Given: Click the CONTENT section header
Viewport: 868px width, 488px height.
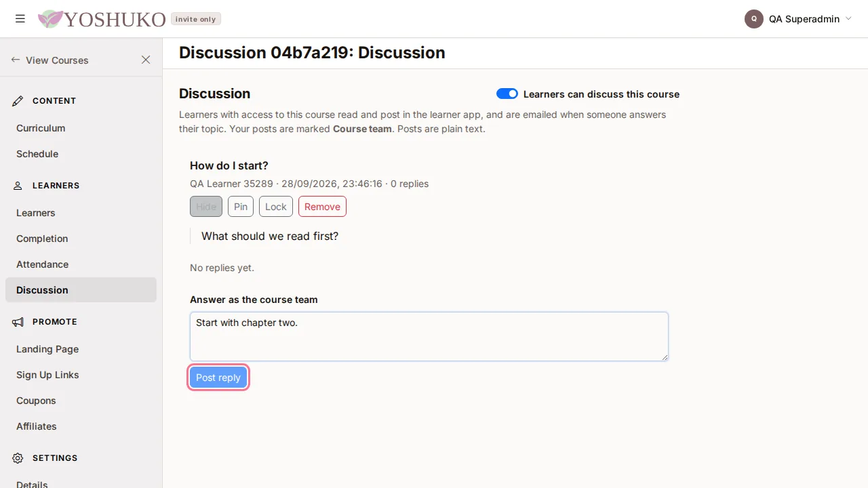Looking at the screenshot, I should 54,101.
